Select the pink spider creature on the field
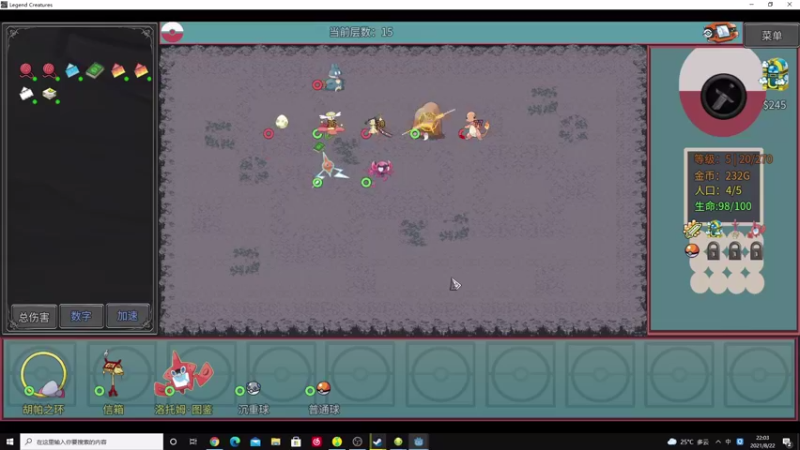The height and width of the screenshot is (450, 800). 381,169
